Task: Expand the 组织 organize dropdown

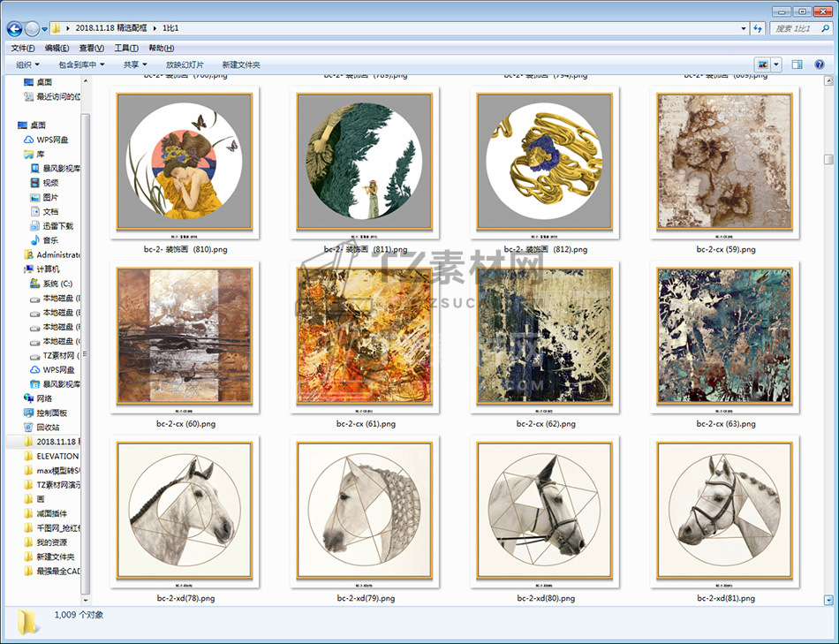Action: point(28,64)
